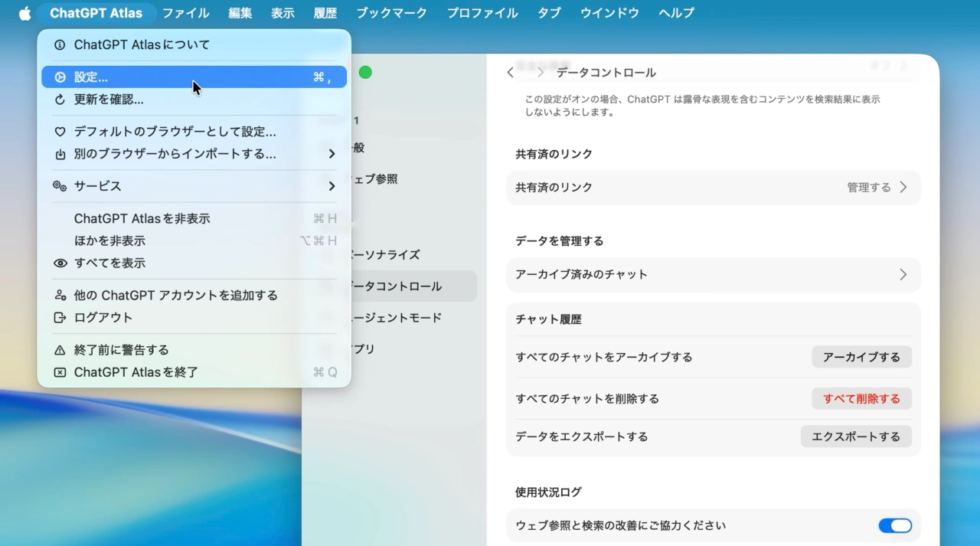This screenshot has height=546, width=980.
Task: Click the データコントロール page title
Action: point(606,73)
